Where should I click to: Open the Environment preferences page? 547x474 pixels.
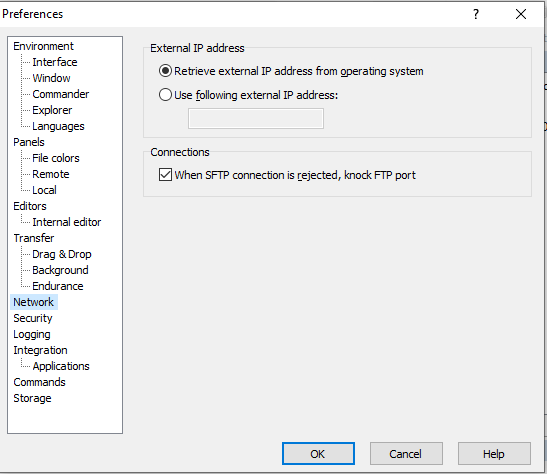click(43, 46)
